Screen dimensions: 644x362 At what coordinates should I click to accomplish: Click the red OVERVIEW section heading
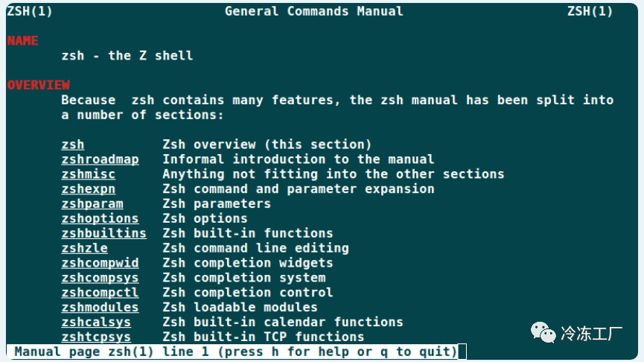38,85
